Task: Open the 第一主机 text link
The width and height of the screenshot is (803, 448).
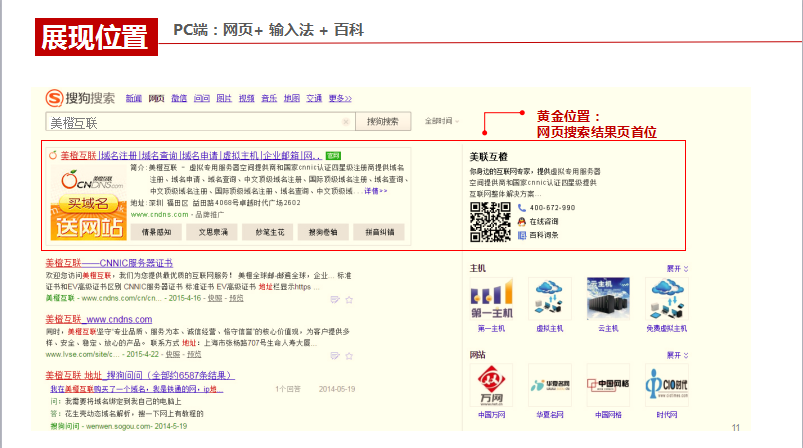Action: click(492, 329)
